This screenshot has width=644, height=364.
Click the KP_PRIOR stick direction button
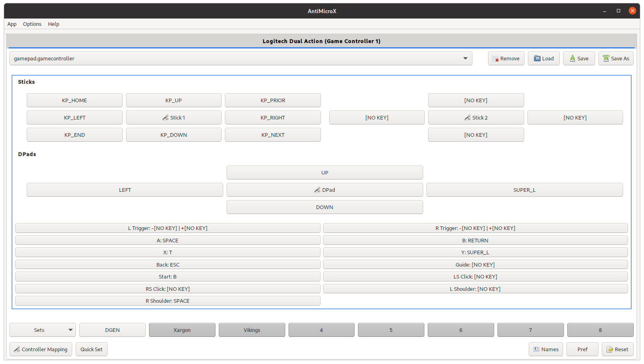[x=273, y=100]
